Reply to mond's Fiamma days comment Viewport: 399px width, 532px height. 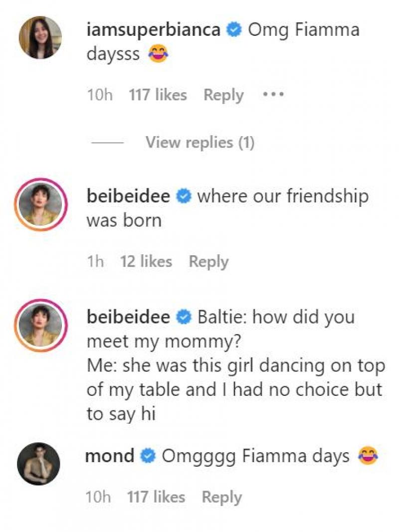[221, 497]
